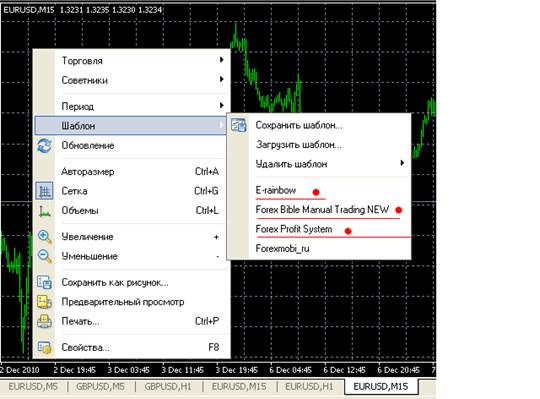Click the properties icon beside Свойства
The height and width of the screenshot is (399, 540).
pos(44,347)
